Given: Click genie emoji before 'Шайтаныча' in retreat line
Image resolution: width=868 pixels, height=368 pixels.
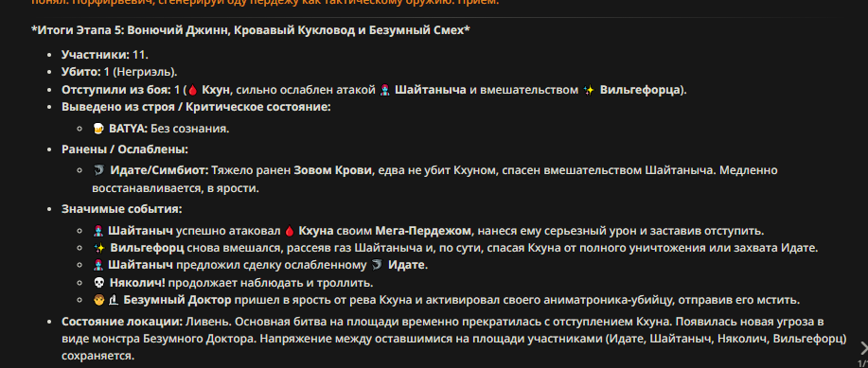Looking at the screenshot, I should pyautogui.click(x=386, y=90).
